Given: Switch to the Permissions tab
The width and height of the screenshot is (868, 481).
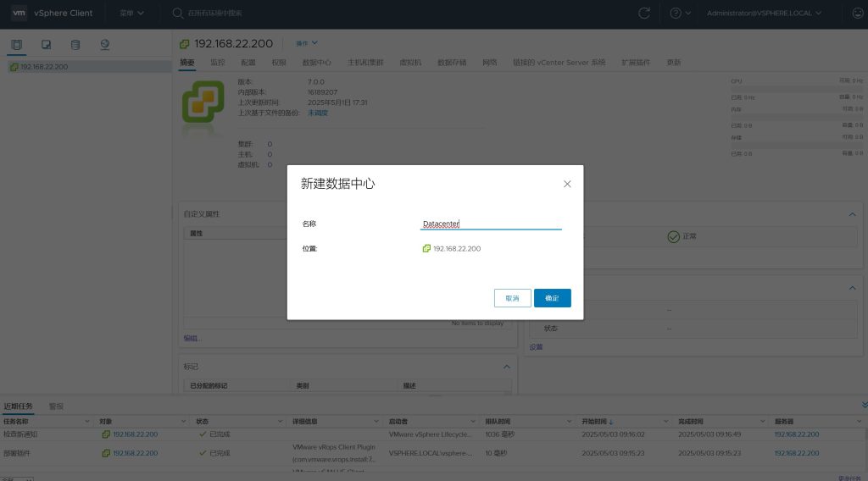Looking at the screenshot, I should point(278,63).
